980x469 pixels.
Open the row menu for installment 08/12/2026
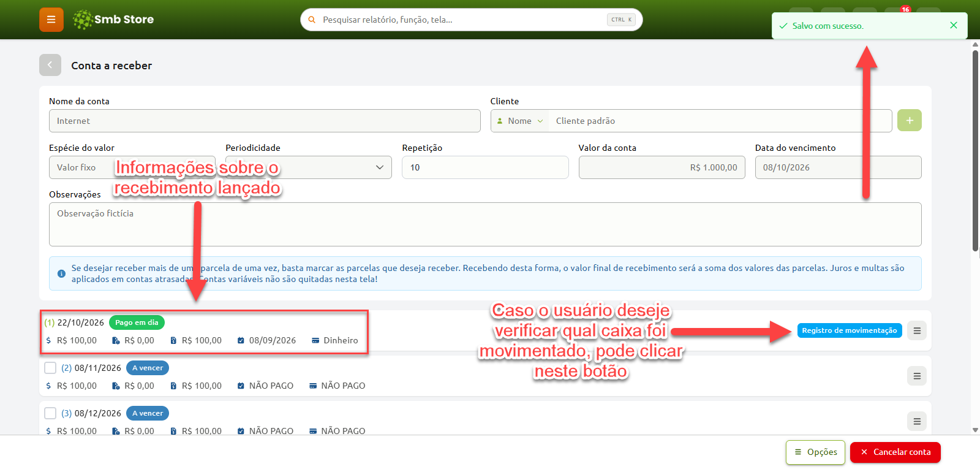(917, 421)
